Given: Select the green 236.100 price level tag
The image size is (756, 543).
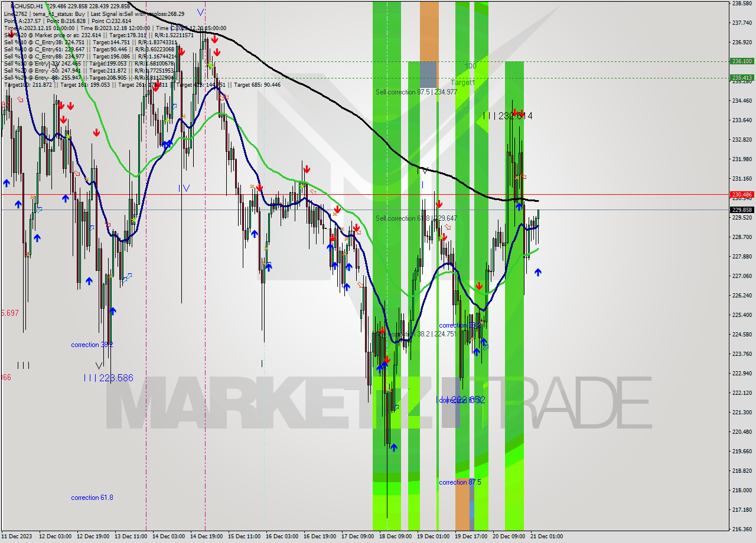Looking at the screenshot, I should (742, 61).
